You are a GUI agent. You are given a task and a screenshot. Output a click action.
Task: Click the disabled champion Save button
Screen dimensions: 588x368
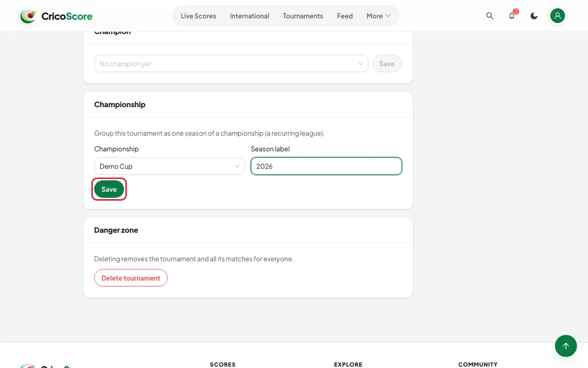[387, 64]
